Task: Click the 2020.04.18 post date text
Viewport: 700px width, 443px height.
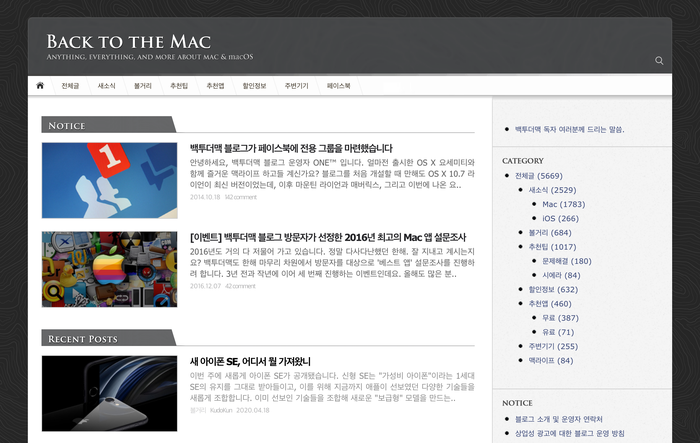Action: (x=253, y=410)
